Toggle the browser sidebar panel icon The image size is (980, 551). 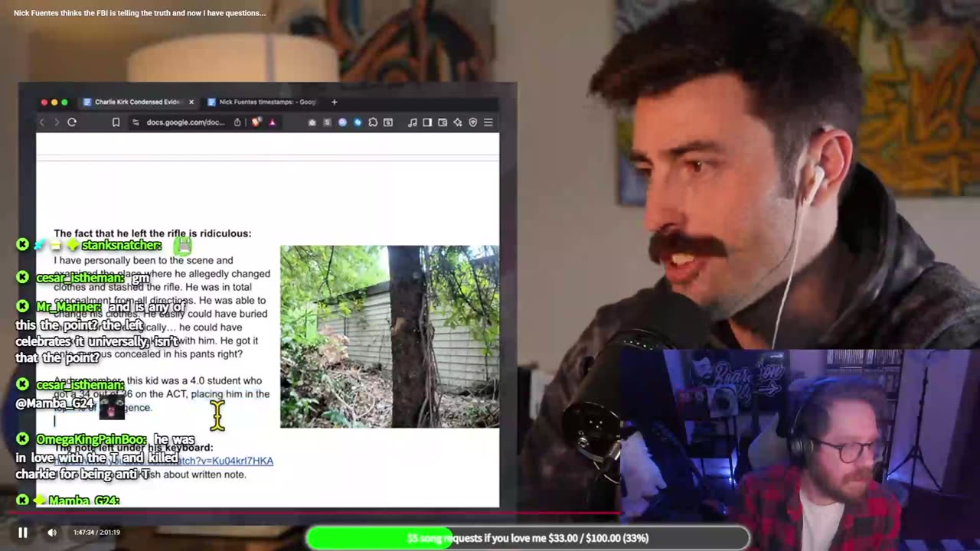pyautogui.click(x=427, y=122)
